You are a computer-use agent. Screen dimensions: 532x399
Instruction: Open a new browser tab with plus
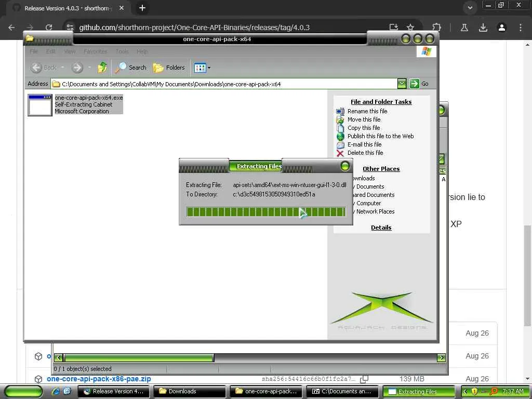coord(142,8)
